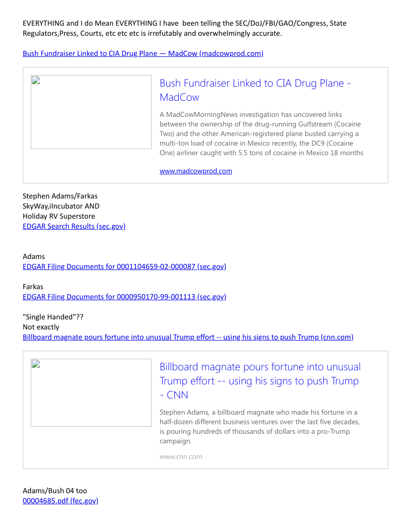This screenshot has width=411, height=532.
Task: Click the MadCow preview card's large blue title
Action: click(x=255, y=90)
